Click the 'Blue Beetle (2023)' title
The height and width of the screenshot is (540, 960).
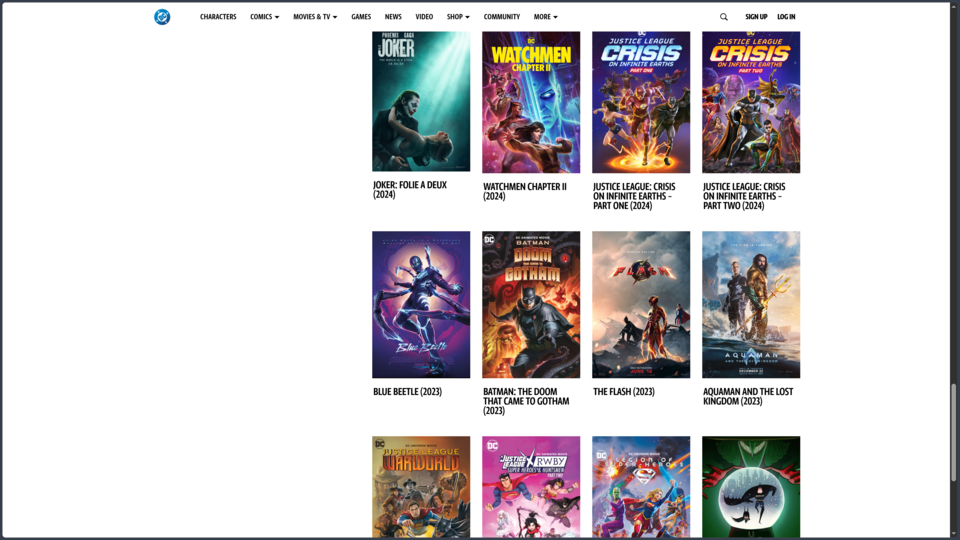(407, 392)
